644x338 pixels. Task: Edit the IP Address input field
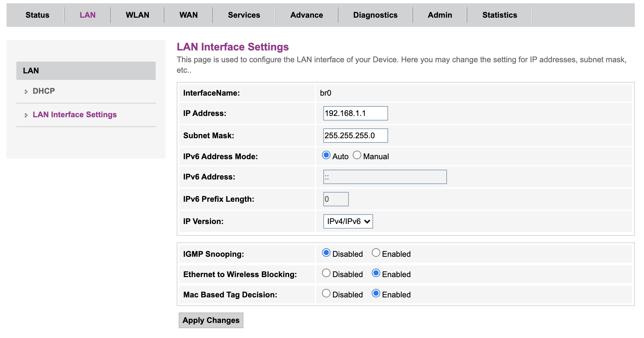[x=355, y=113]
